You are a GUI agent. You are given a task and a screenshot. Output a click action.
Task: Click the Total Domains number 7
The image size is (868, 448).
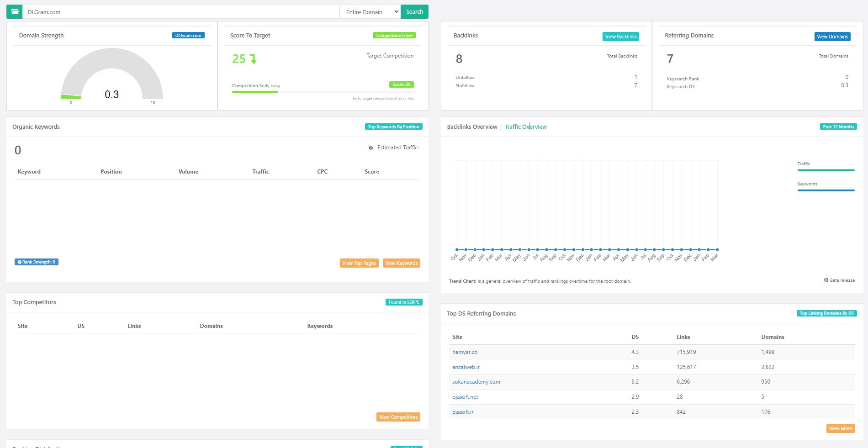coord(670,59)
